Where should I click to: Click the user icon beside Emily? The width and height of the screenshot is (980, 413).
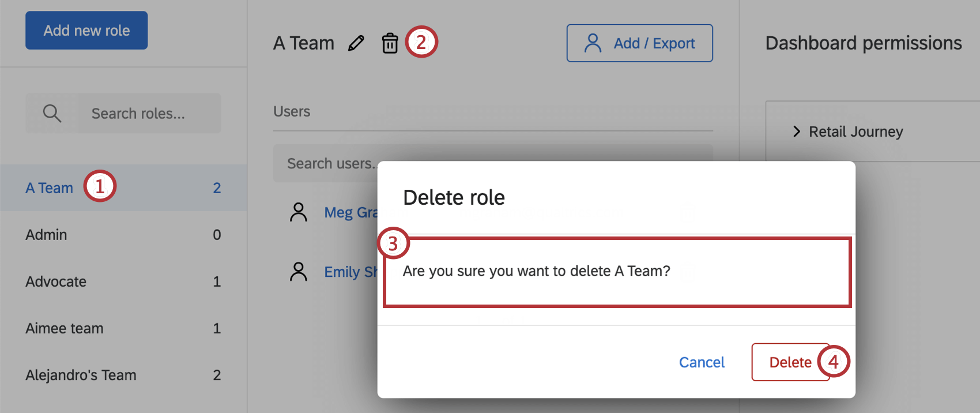(x=299, y=272)
